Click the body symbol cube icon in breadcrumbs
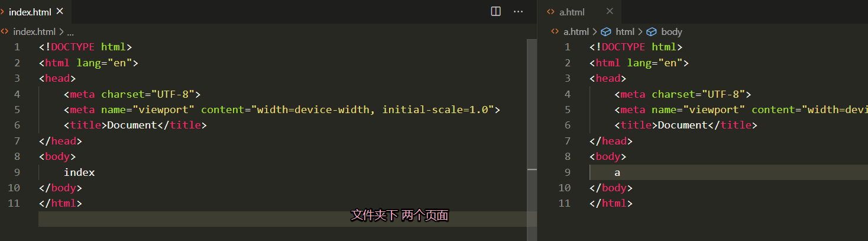The width and height of the screenshot is (868, 241). (x=652, y=32)
